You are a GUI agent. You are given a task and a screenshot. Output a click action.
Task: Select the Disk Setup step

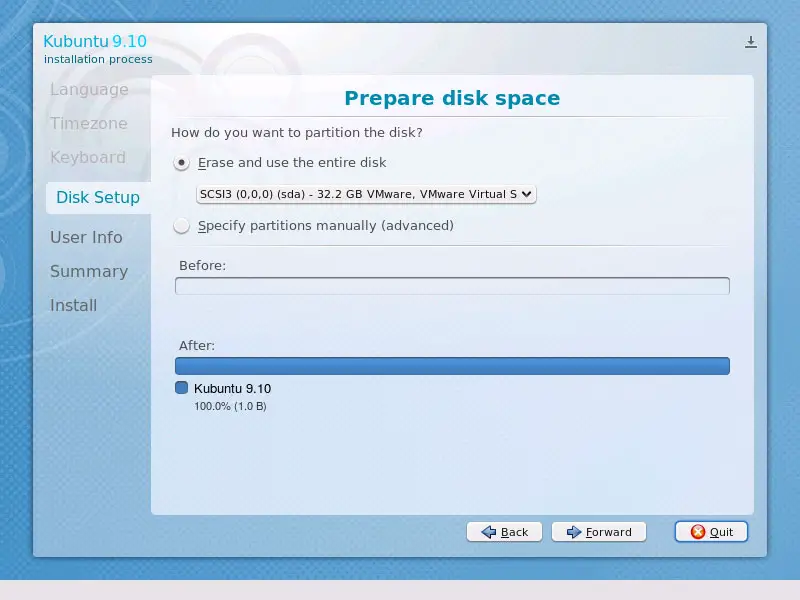[x=98, y=197]
